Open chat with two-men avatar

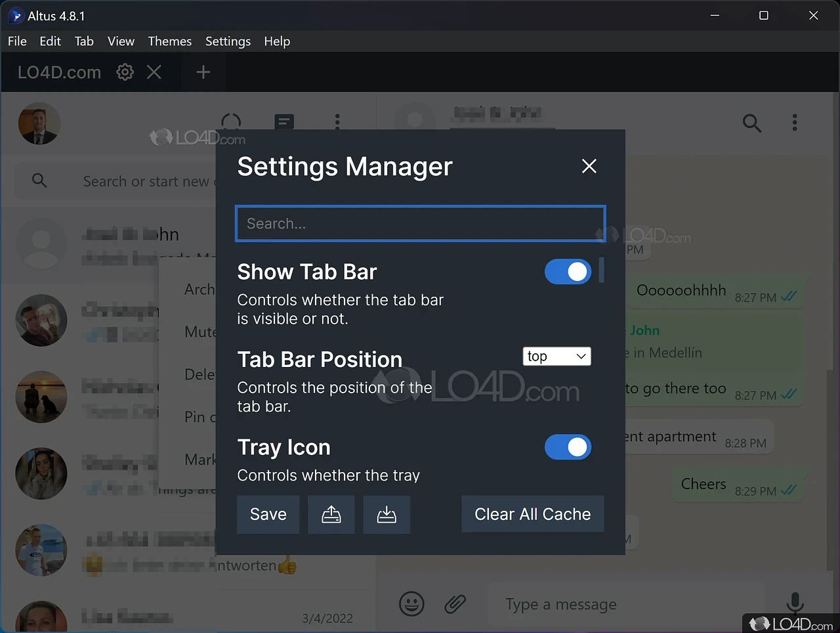pos(41,320)
